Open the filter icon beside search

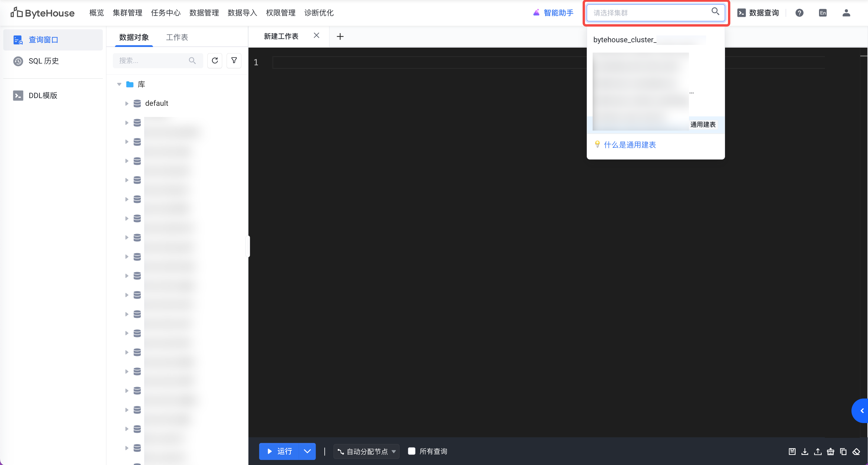(234, 61)
